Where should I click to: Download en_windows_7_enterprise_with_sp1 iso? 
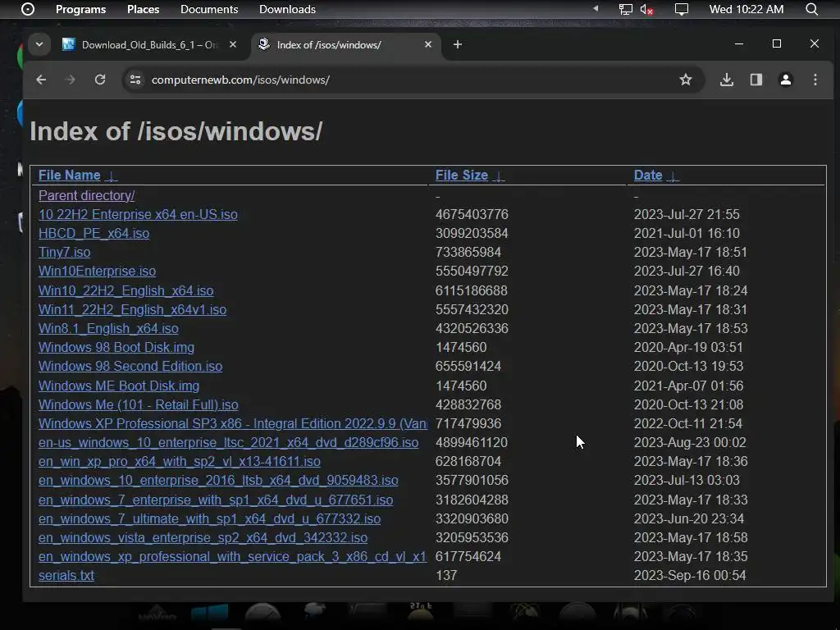[x=216, y=500]
